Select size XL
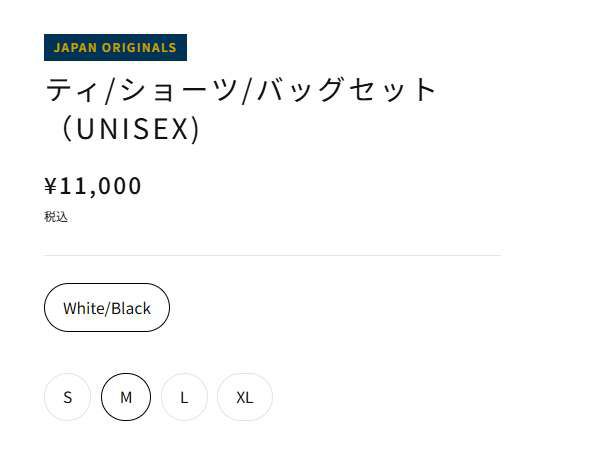600x450 pixels. [x=245, y=397]
